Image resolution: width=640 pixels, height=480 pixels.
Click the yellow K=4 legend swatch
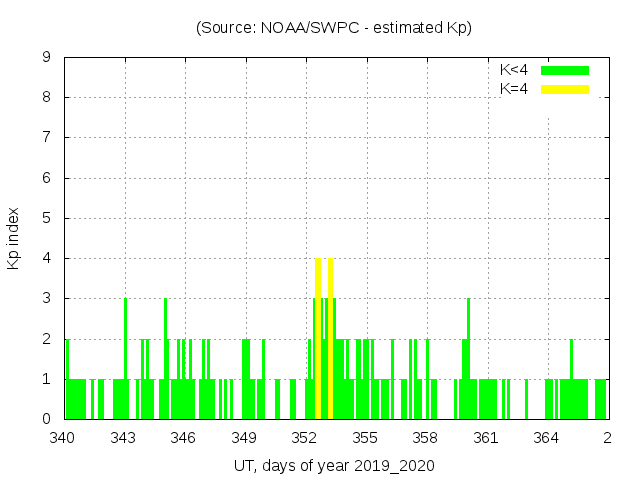pyautogui.click(x=565, y=89)
